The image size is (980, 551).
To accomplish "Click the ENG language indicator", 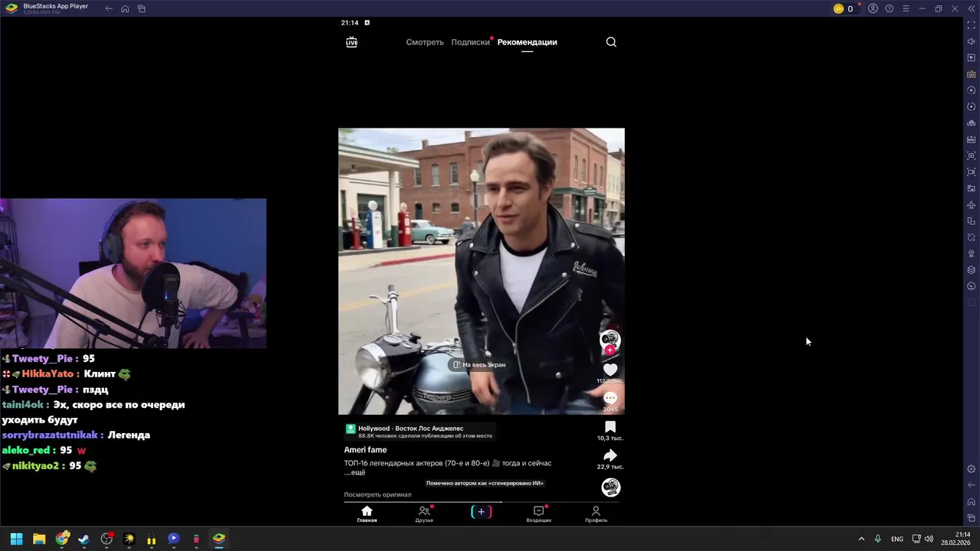I will [x=897, y=539].
